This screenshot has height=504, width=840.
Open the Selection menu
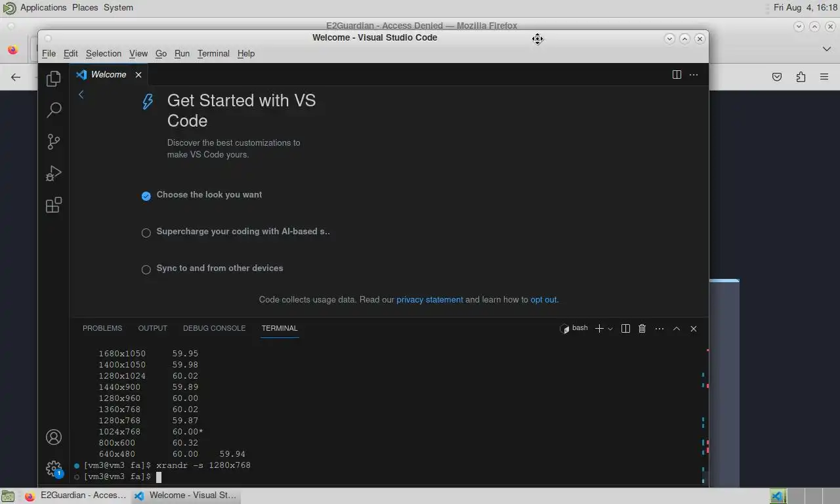[104, 54]
